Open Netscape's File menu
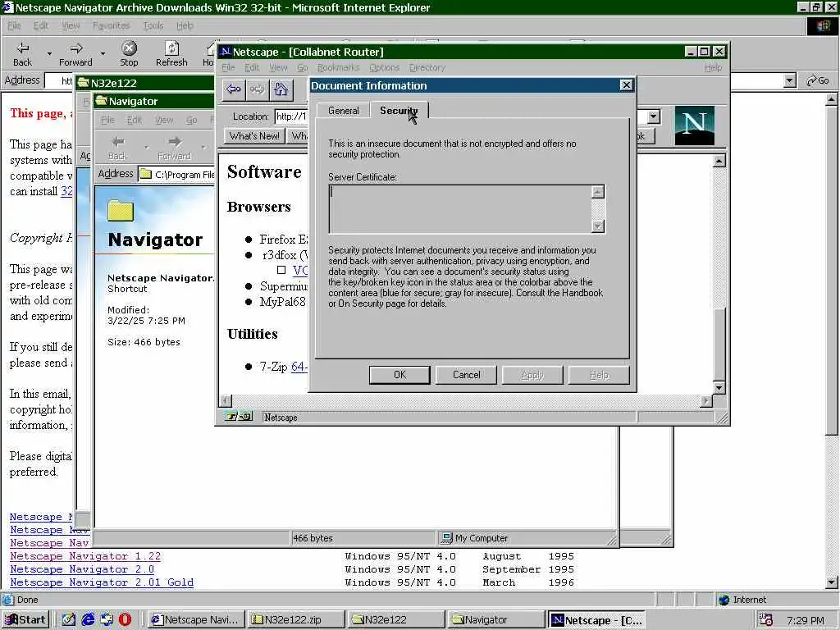 pyautogui.click(x=228, y=67)
